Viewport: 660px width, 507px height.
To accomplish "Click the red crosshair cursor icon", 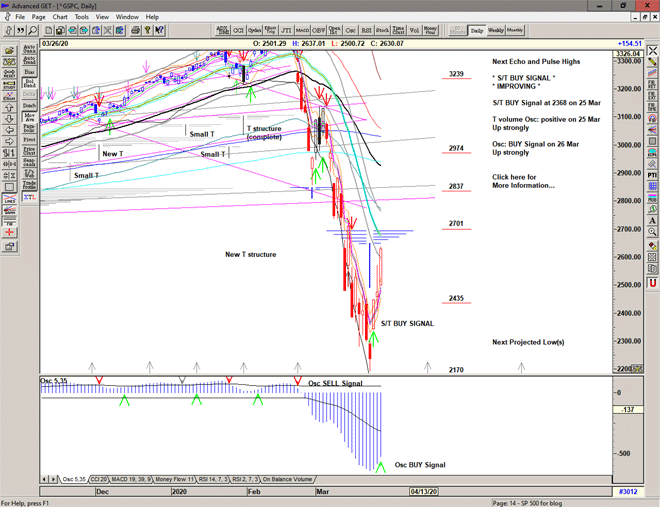I will point(9,232).
